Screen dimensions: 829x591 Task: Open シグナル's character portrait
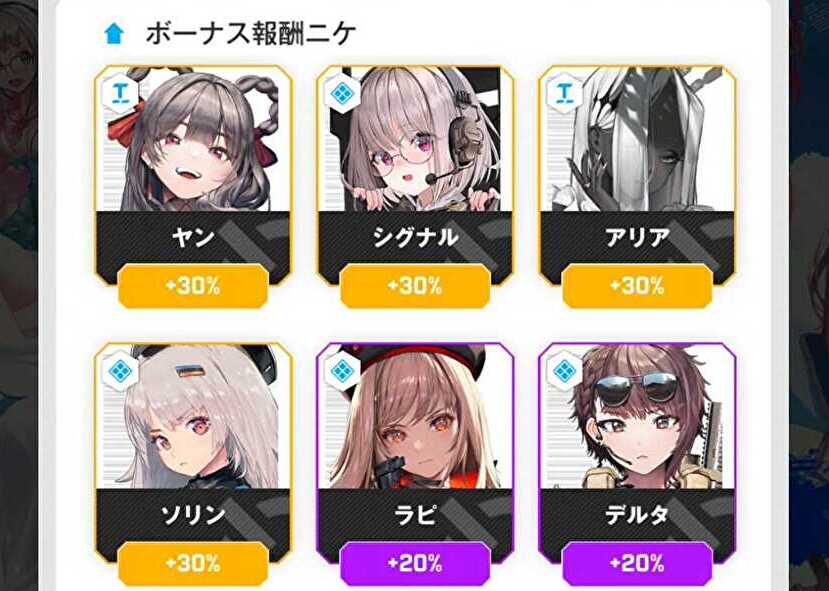coord(416,139)
